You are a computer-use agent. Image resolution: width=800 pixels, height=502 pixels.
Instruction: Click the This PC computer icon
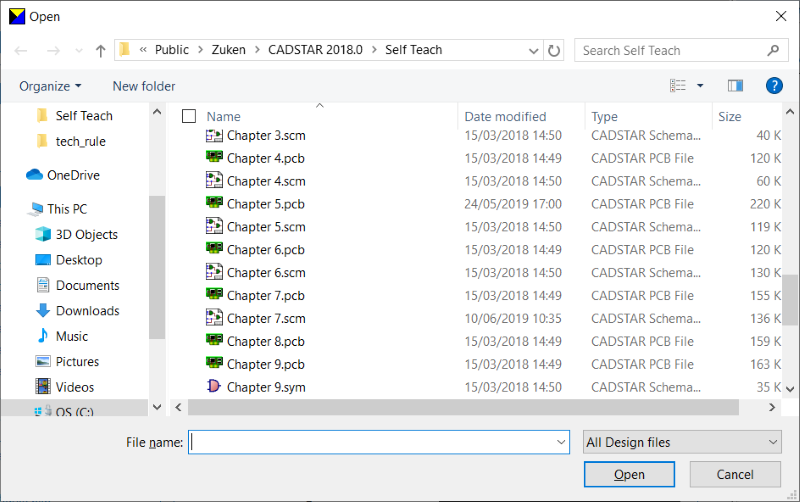36,209
